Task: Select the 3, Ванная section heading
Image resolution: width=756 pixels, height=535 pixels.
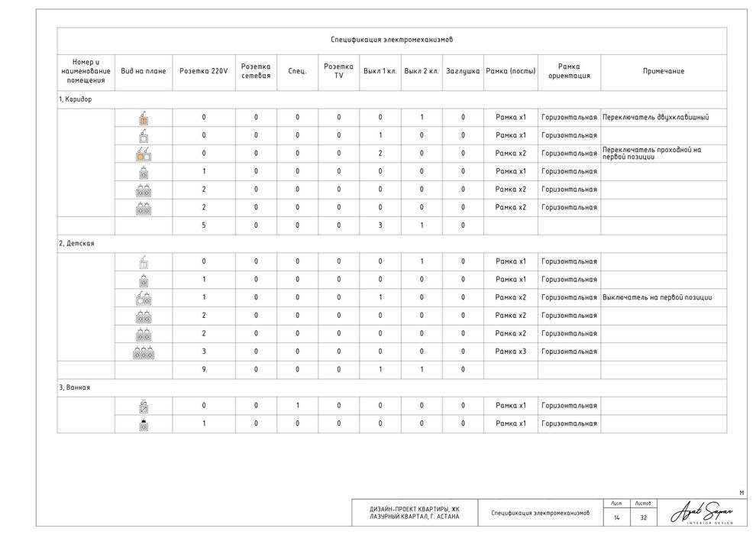Action: coord(75,387)
